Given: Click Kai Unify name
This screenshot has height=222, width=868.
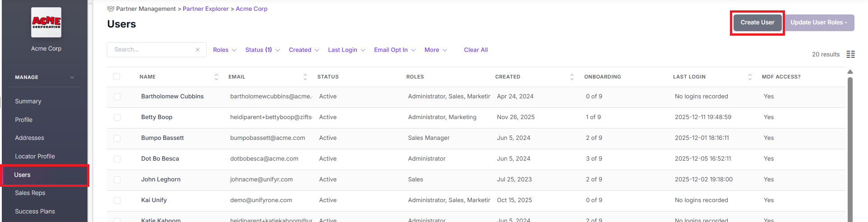Looking at the screenshot, I should (154, 200).
